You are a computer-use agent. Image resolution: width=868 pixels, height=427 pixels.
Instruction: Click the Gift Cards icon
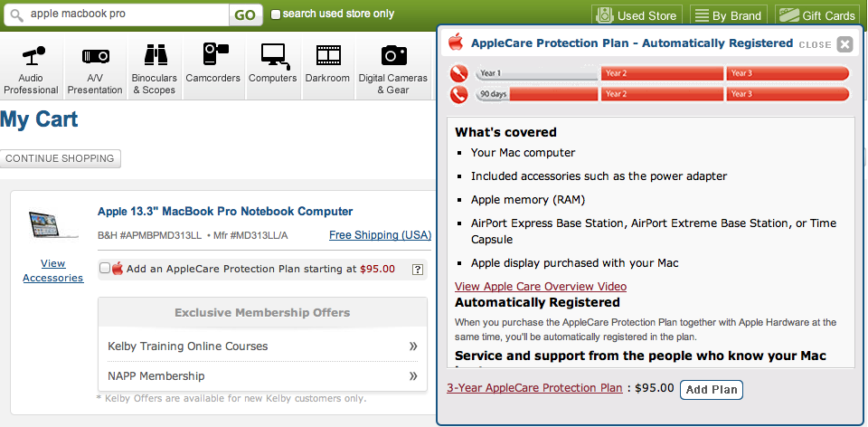[788, 15]
